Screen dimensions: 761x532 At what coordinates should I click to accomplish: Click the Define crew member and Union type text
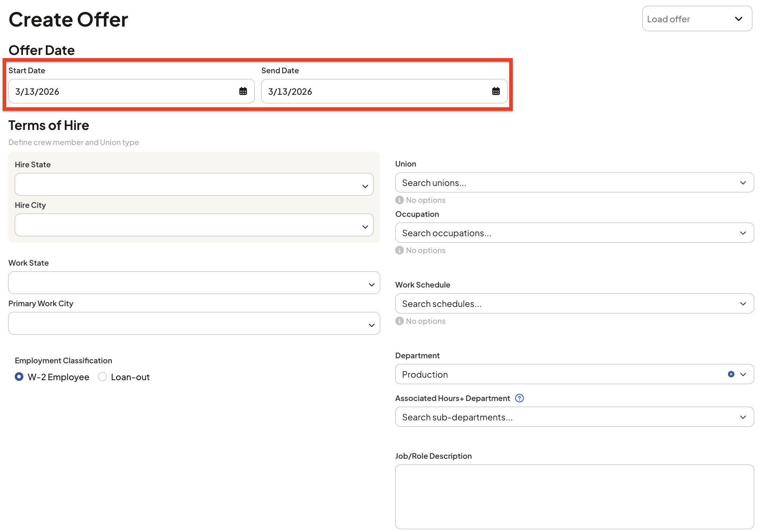(x=74, y=142)
